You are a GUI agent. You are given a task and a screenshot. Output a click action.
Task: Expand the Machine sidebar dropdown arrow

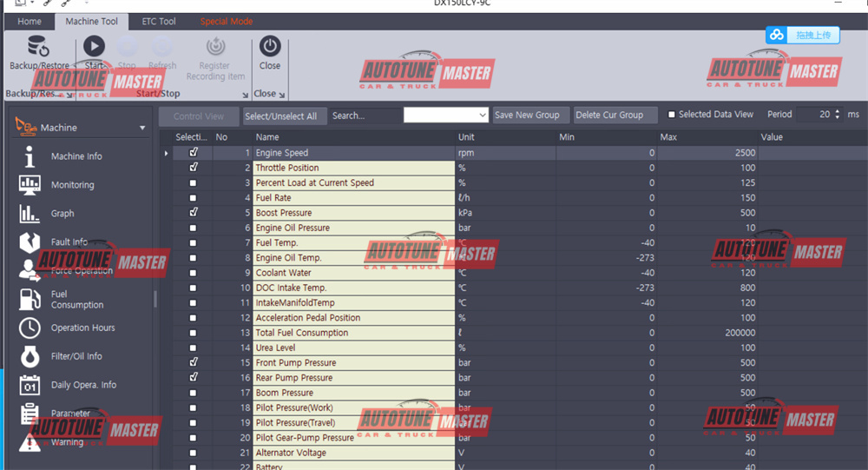(142, 128)
